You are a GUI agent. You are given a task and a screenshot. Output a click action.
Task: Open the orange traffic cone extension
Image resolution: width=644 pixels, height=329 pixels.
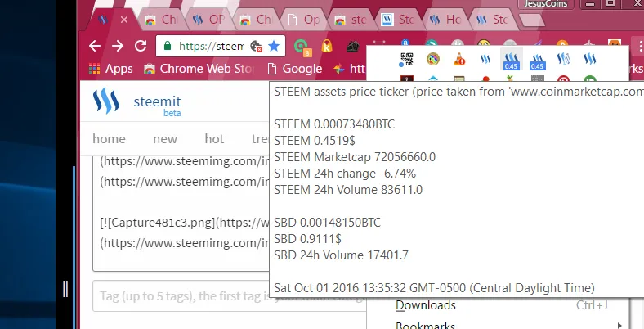tap(459, 60)
